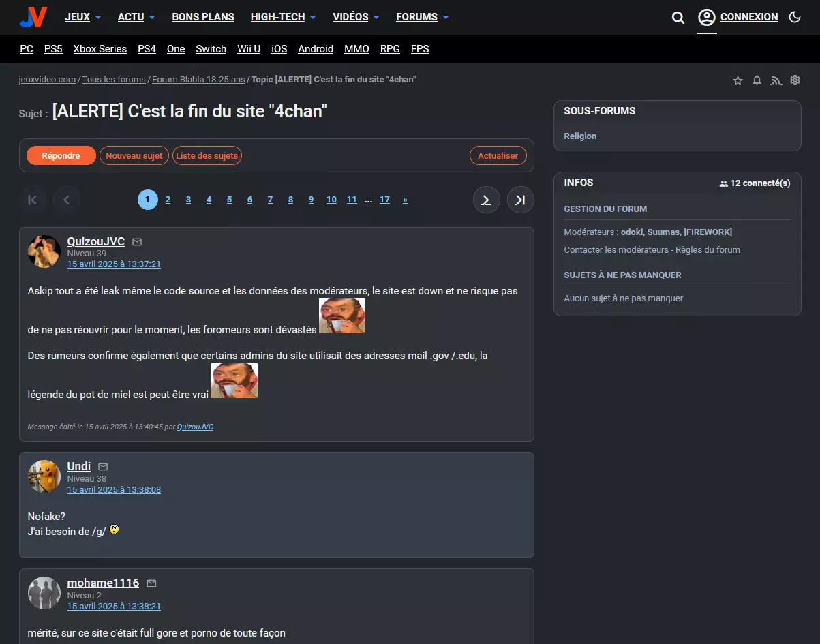The height and width of the screenshot is (644, 820).
Task: Add topic to favorites star icon
Action: click(738, 80)
